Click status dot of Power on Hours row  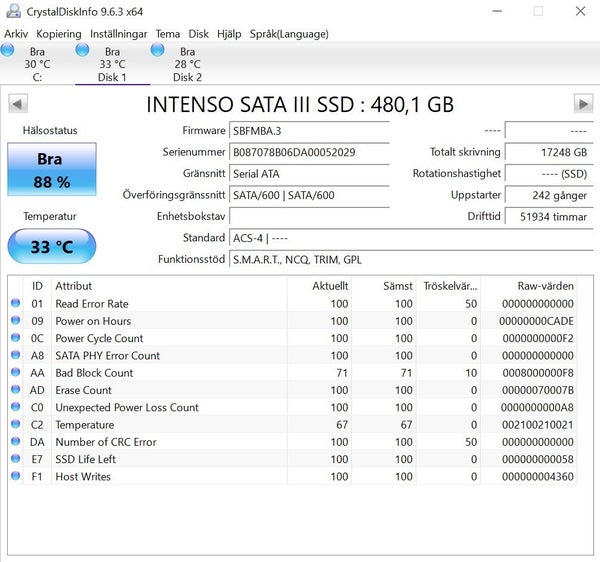point(16,320)
